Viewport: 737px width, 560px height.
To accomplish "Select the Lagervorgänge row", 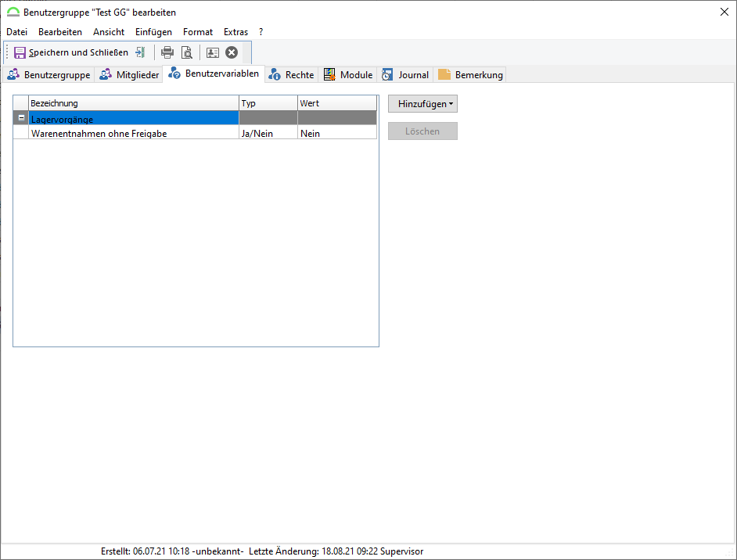I will pos(195,118).
